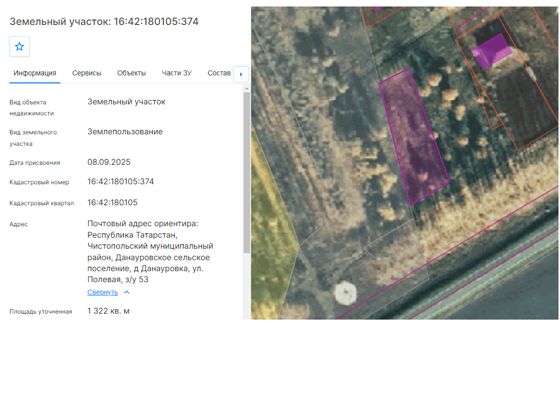
Task: Click the chevron next to Свернуть
Action: (x=126, y=292)
